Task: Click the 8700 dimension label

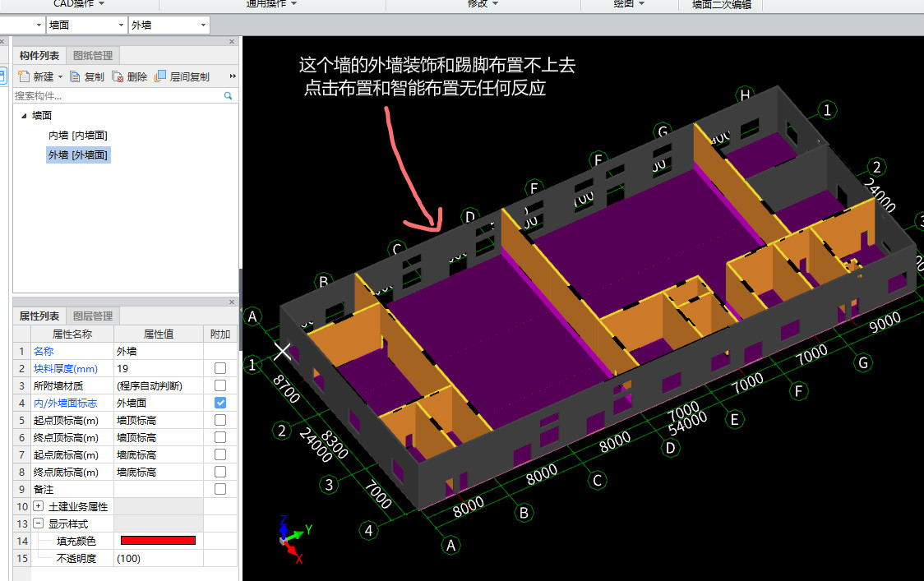Action: [x=286, y=389]
